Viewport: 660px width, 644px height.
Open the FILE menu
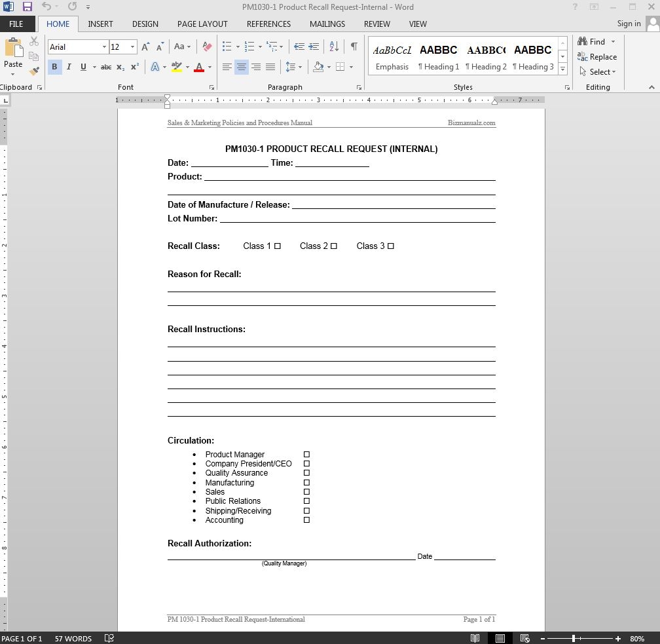(x=16, y=24)
